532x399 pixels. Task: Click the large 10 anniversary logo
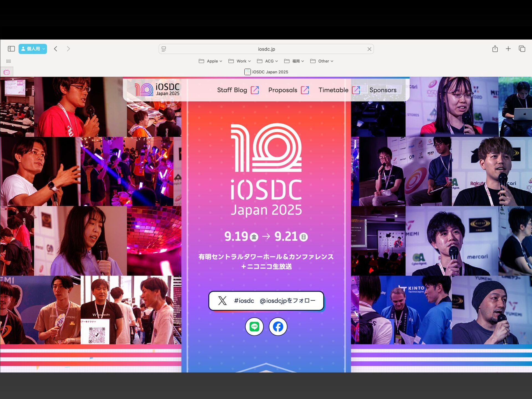tap(266, 147)
